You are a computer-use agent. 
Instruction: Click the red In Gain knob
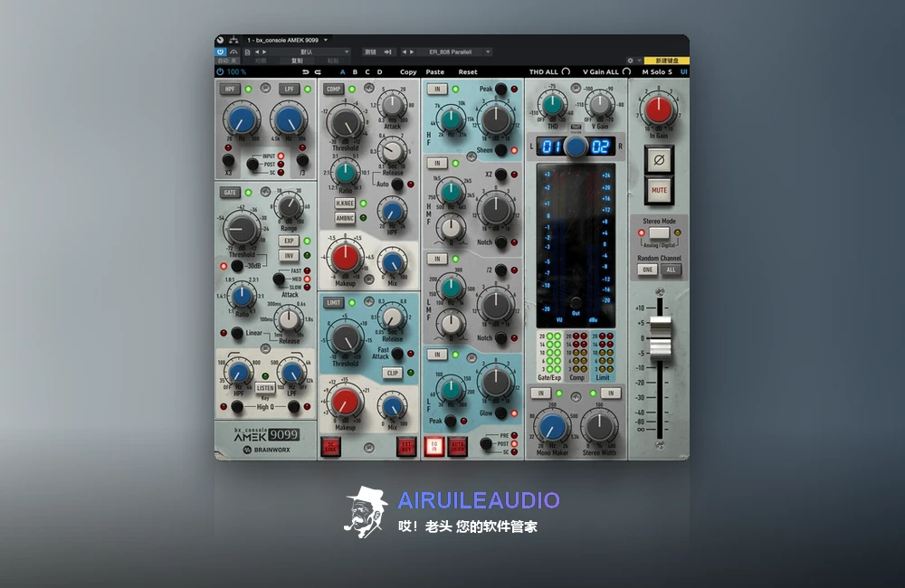pos(659,109)
